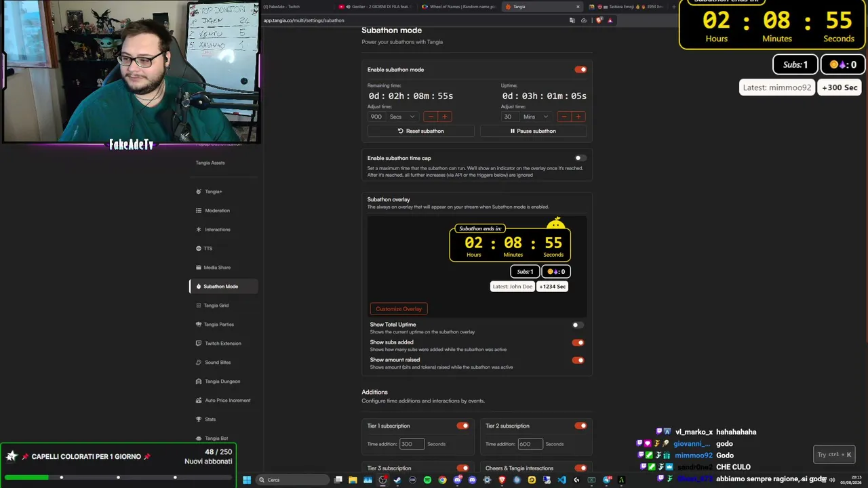Click the Stats sidebar icon

point(198,420)
